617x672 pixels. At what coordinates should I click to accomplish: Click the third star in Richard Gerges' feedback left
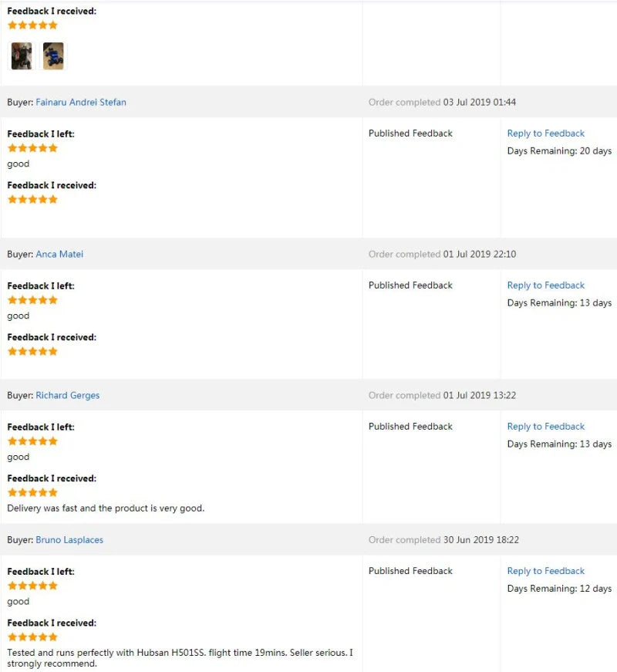coord(32,441)
